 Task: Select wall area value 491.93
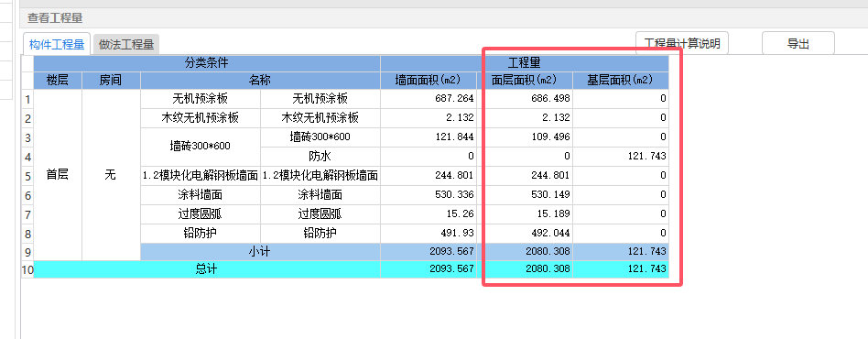428,234
